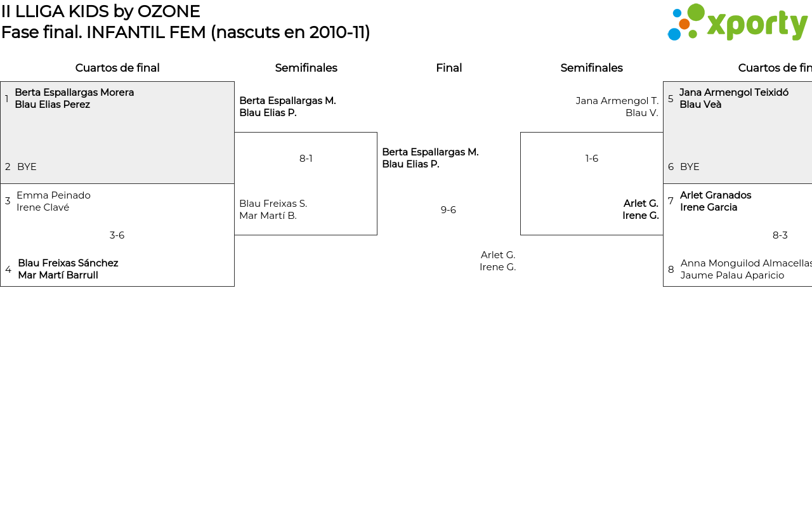The height and width of the screenshot is (505, 812).
Task: Select the Blau Freixas Sánchez quarterfinal team
Action: click(x=68, y=269)
